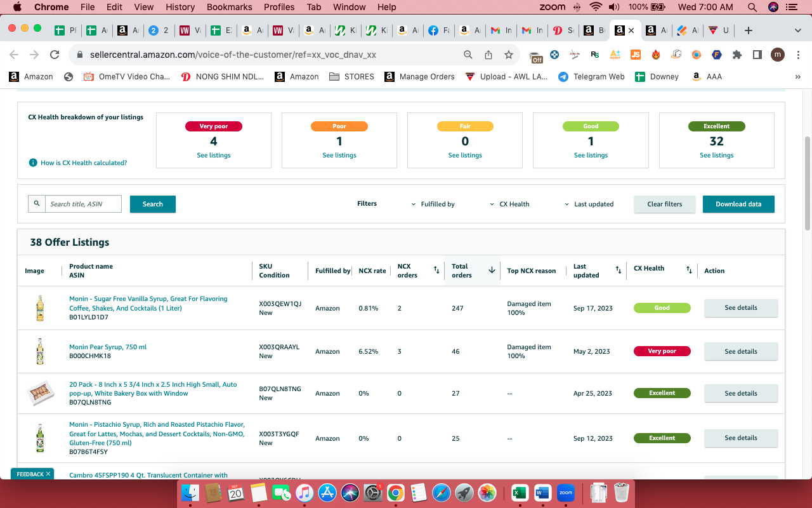Open the Chrome Extensions puzzle icon

[737, 55]
